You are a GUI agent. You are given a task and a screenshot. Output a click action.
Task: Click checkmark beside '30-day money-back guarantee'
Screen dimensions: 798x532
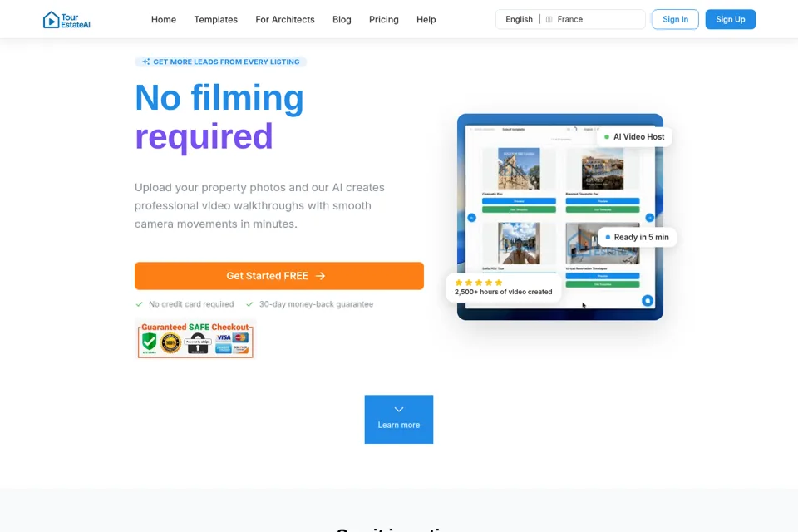[249, 304]
